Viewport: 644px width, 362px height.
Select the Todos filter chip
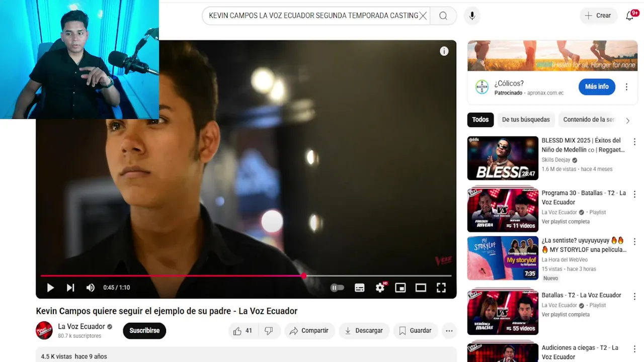[x=480, y=120]
